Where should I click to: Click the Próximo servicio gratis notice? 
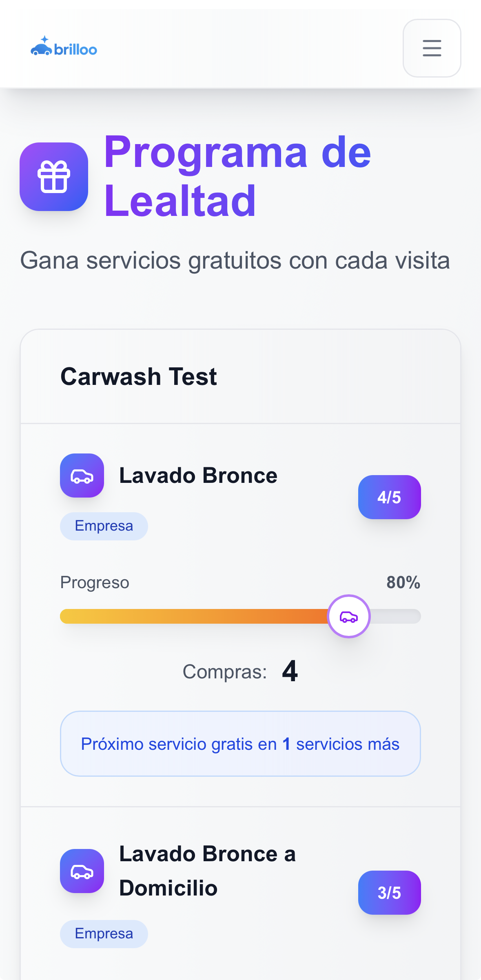240,744
